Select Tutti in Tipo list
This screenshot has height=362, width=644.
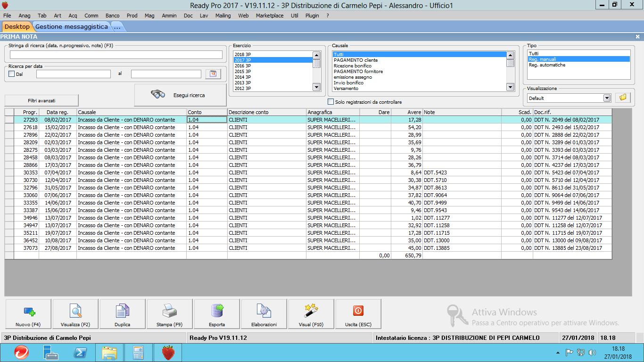pyautogui.click(x=578, y=54)
